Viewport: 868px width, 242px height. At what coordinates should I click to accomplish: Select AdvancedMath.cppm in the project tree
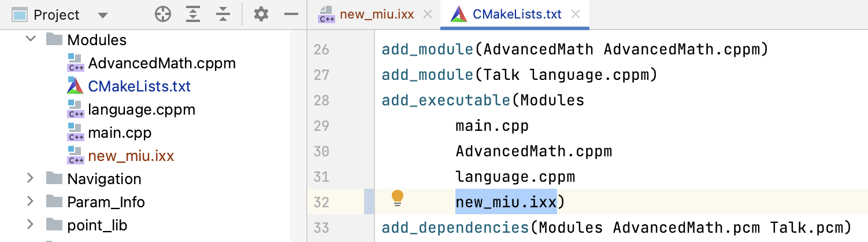(x=162, y=63)
